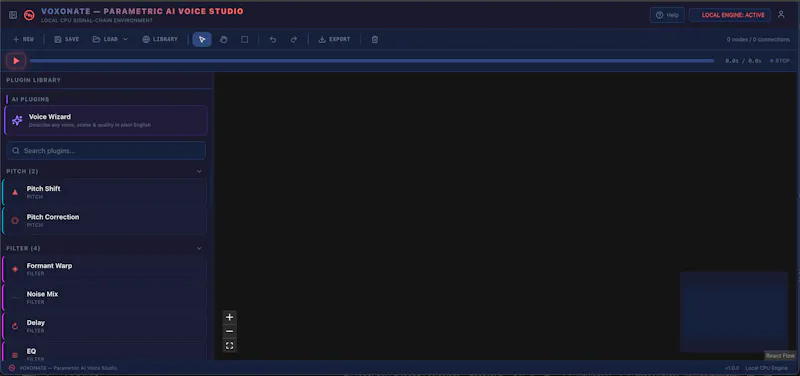The image size is (800, 376).
Task: Save the current project
Action: click(67, 39)
